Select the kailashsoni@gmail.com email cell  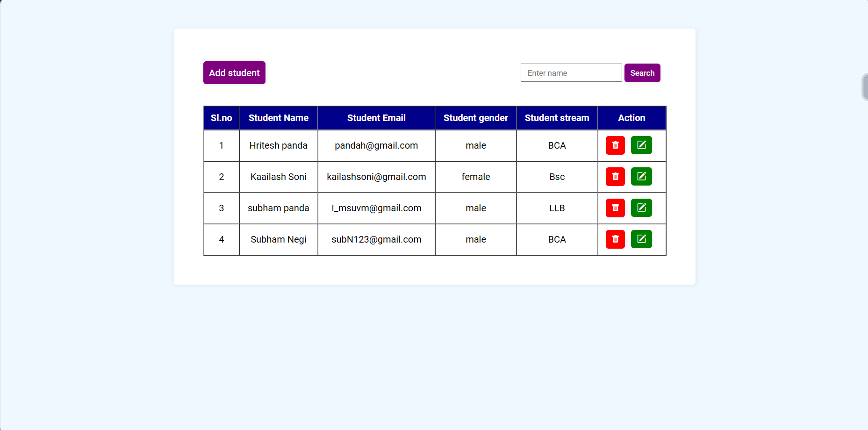tap(376, 177)
